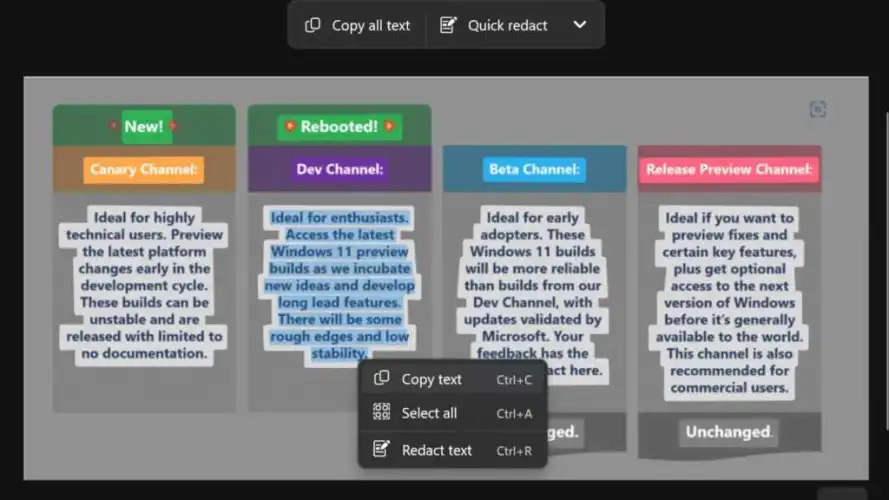
Task: Click the text scan icon on image corner
Action: (817, 110)
